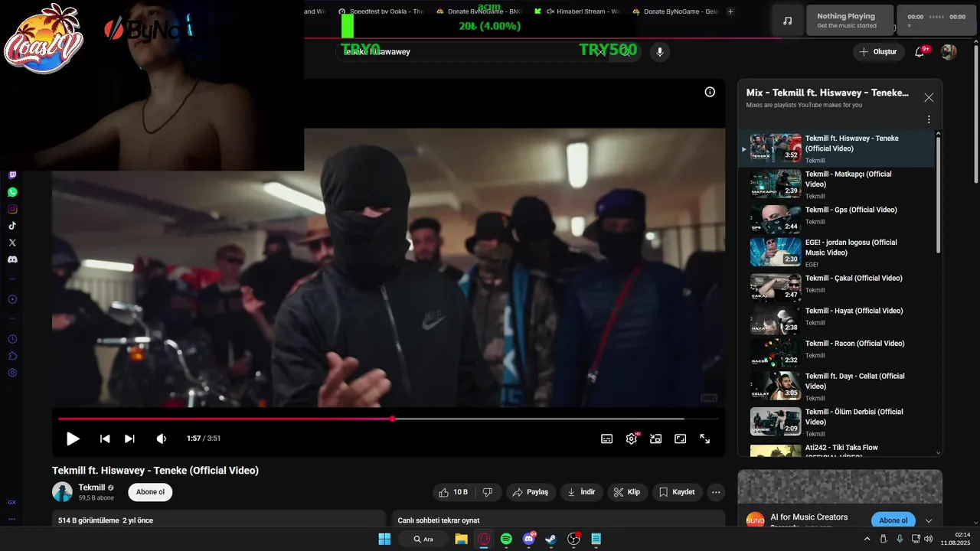Image resolution: width=980 pixels, height=551 pixels.
Task: Open Instagram in the Opera sidebar
Action: (x=12, y=209)
